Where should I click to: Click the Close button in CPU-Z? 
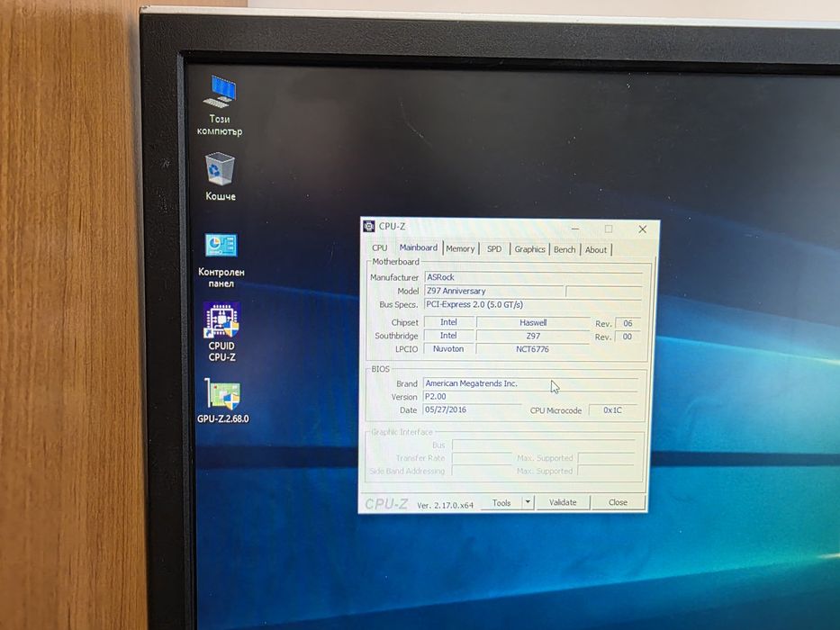618,502
